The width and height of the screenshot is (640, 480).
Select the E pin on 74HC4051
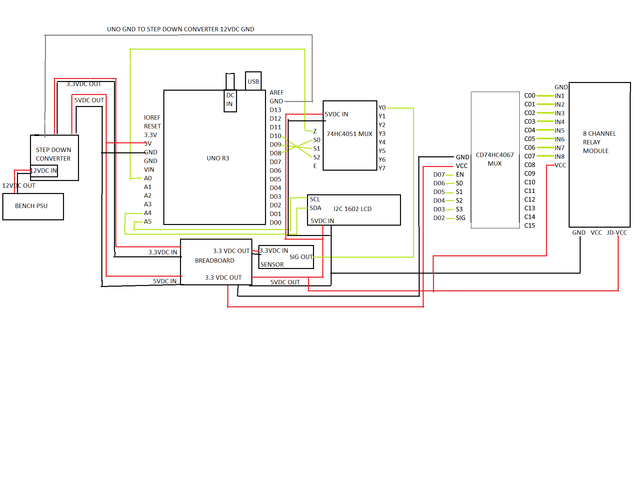[315, 166]
